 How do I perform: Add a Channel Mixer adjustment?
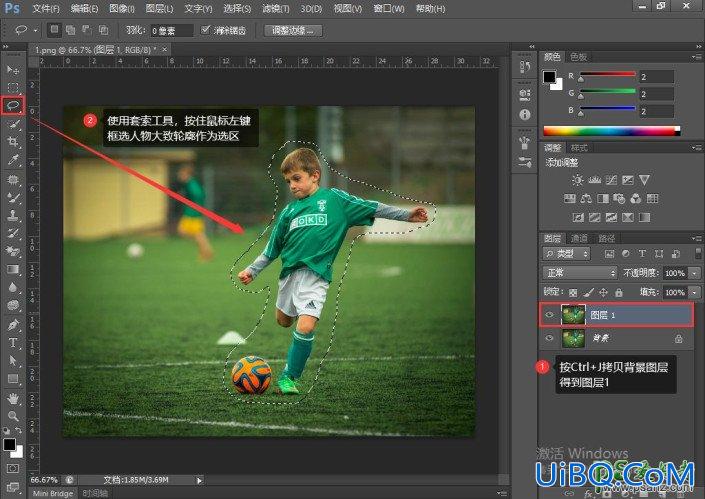tap(636, 199)
